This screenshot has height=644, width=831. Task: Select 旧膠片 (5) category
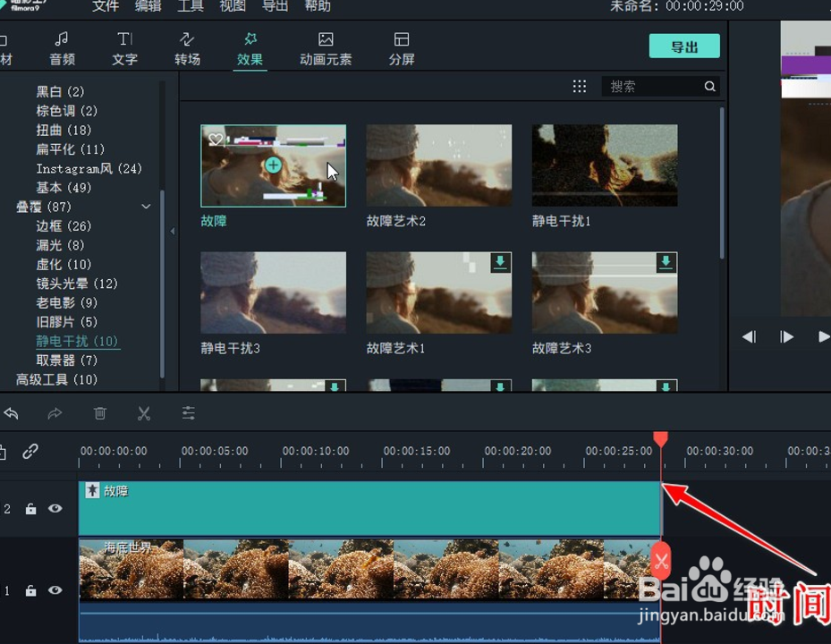point(67,322)
